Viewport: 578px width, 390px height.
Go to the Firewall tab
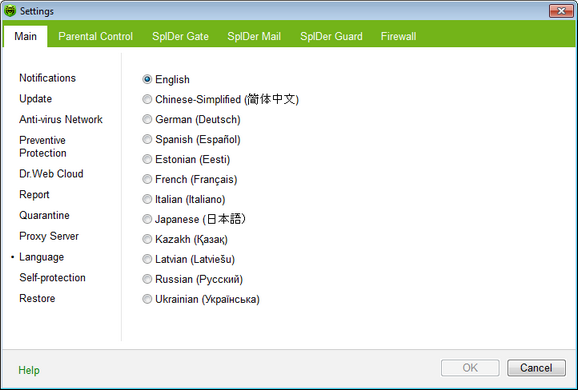pyautogui.click(x=398, y=36)
